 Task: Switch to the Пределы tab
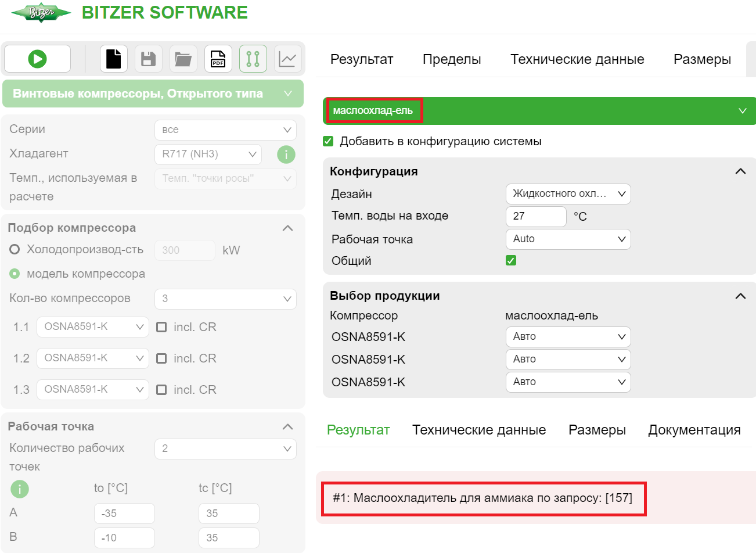pyautogui.click(x=451, y=59)
